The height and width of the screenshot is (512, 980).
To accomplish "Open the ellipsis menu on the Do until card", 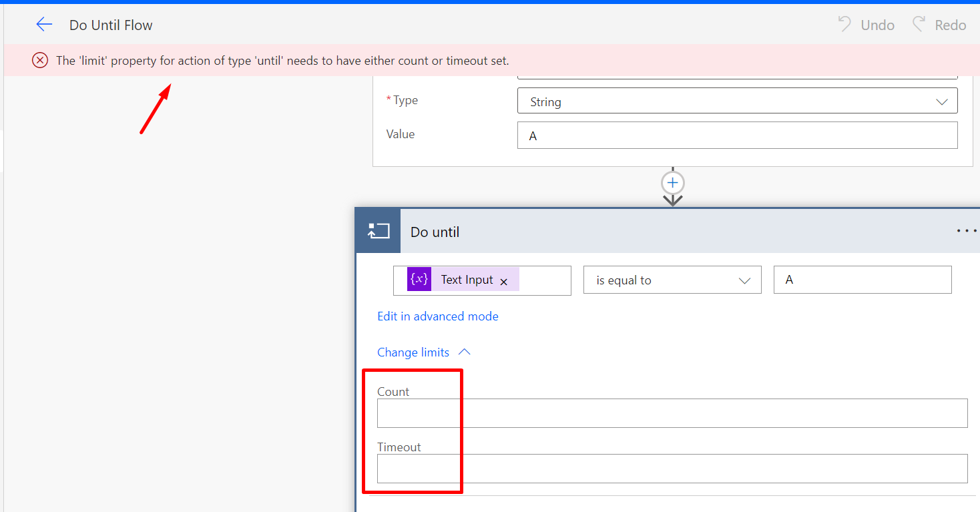I will tap(966, 230).
